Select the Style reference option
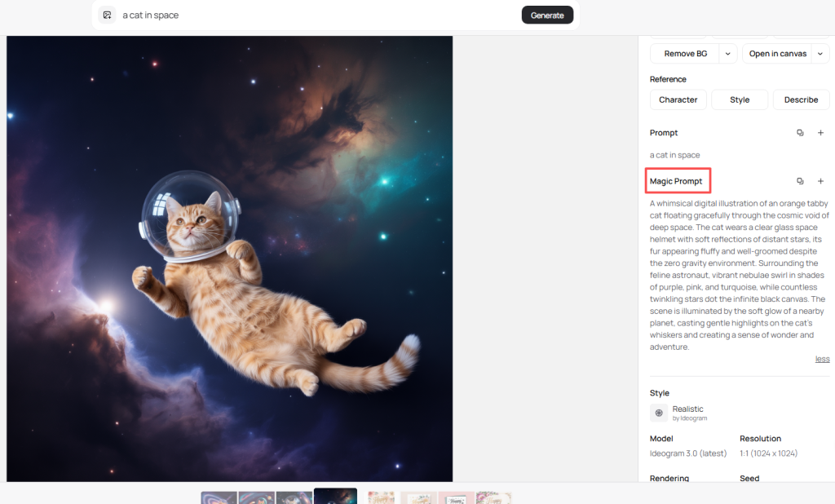 point(740,99)
